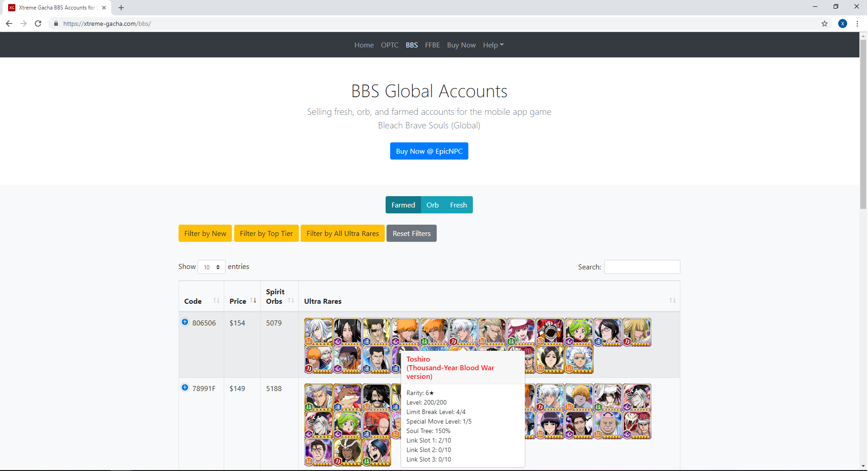Image resolution: width=868 pixels, height=471 pixels.
Task: Open the FFBE nav item
Action: coord(433,45)
